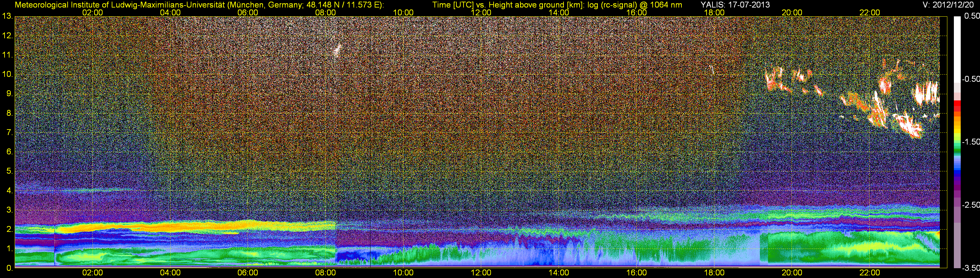The image size is (980, 278).
Task: Click the 12:00 label on the bottom time axis
Action: [481, 273]
